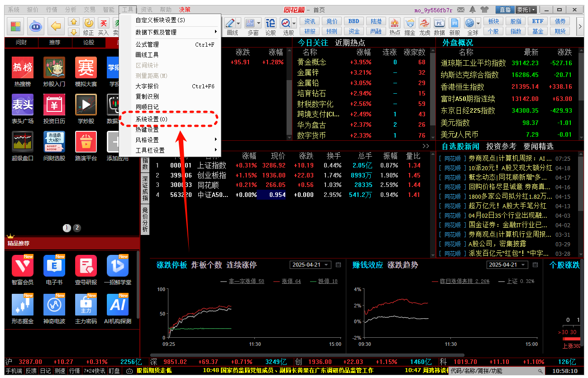The image size is (588, 378).
Task: Open the mail envelope icon in title bar
Action: coord(461,10)
